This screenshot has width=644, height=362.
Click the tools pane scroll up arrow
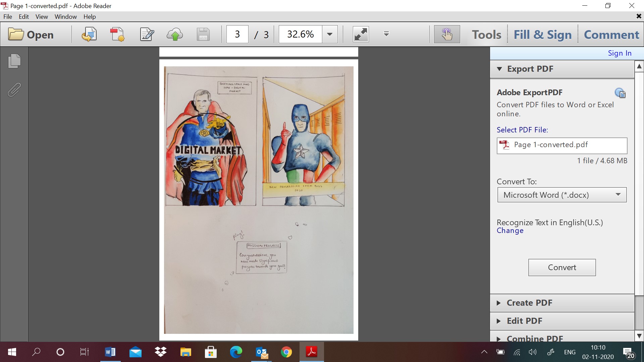click(x=639, y=66)
